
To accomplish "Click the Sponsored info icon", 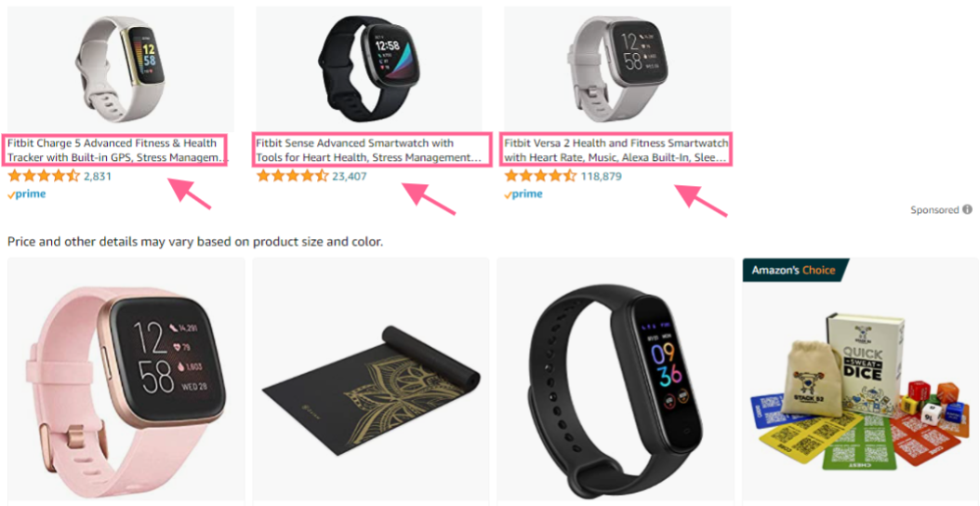I will [967, 209].
